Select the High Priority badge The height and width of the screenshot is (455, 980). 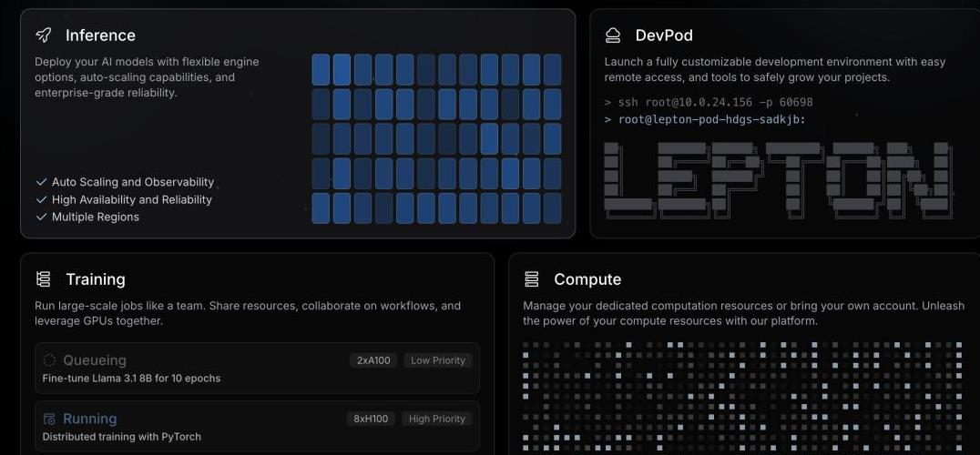point(437,419)
